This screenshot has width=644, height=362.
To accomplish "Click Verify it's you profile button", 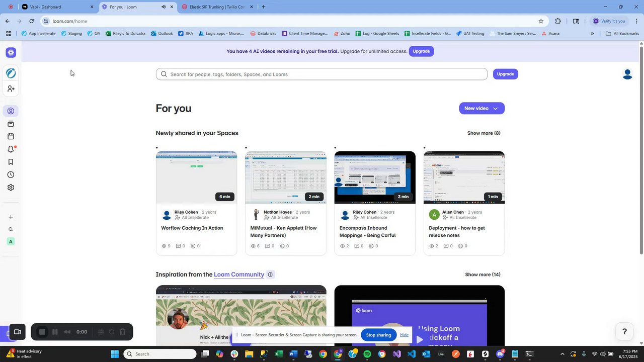I will 609,21.
